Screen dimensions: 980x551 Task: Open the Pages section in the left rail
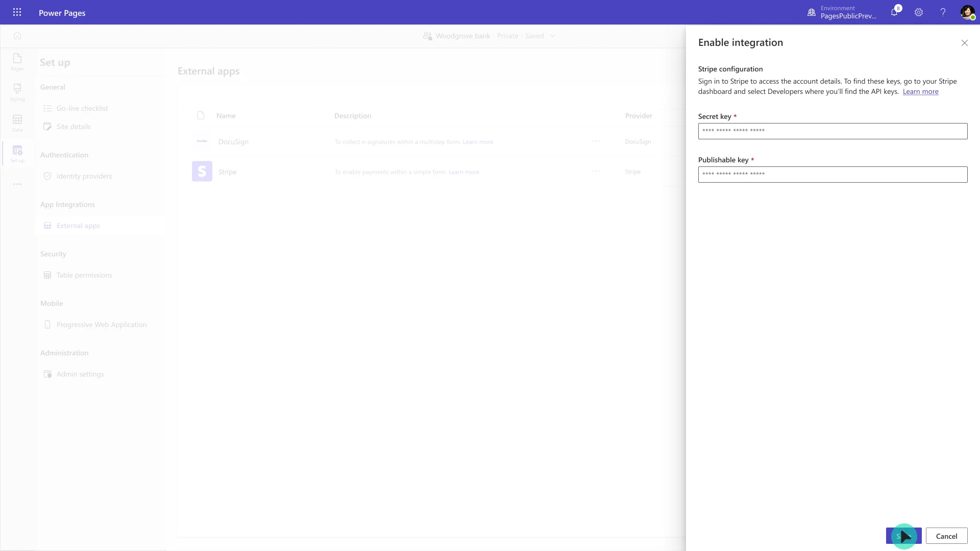point(17,61)
